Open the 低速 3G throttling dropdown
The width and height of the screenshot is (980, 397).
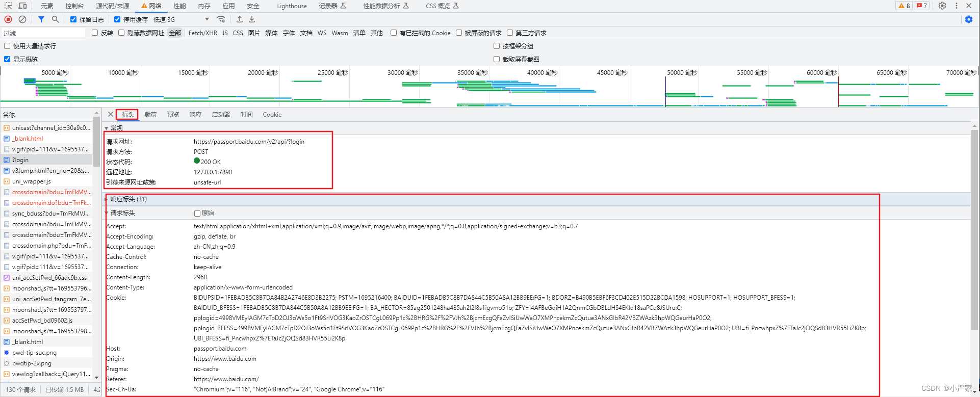click(x=181, y=19)
